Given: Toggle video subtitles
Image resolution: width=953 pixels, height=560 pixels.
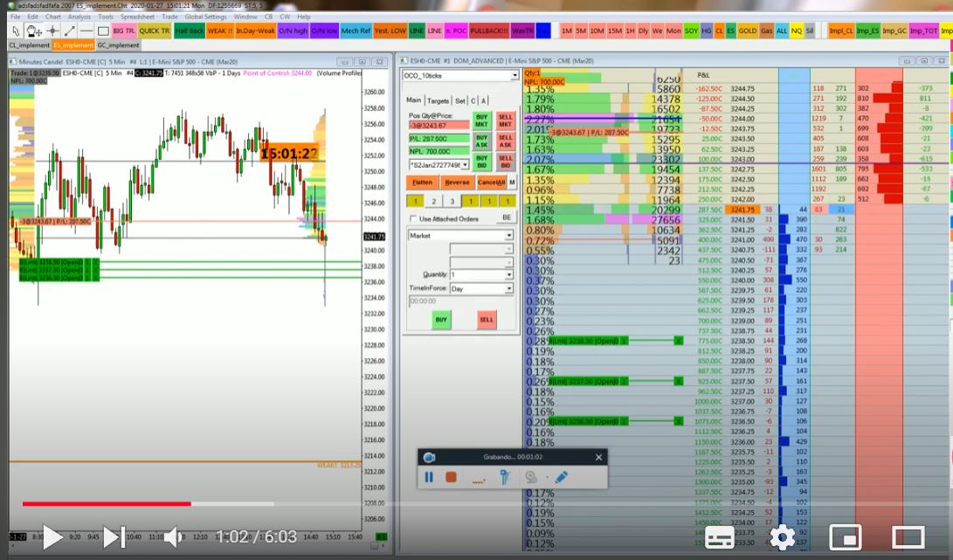Looking at the screenshot, I should (719, 537).
